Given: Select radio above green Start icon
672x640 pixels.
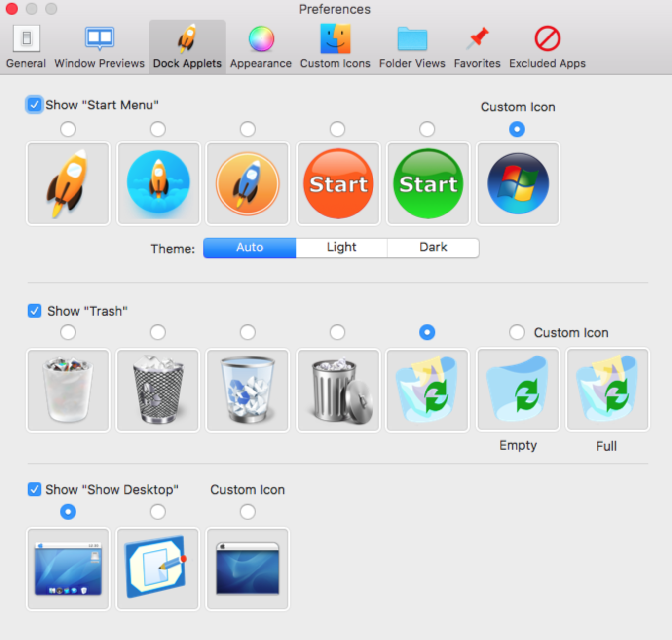Looking at the screenshot, I should [x=427, y=129].
